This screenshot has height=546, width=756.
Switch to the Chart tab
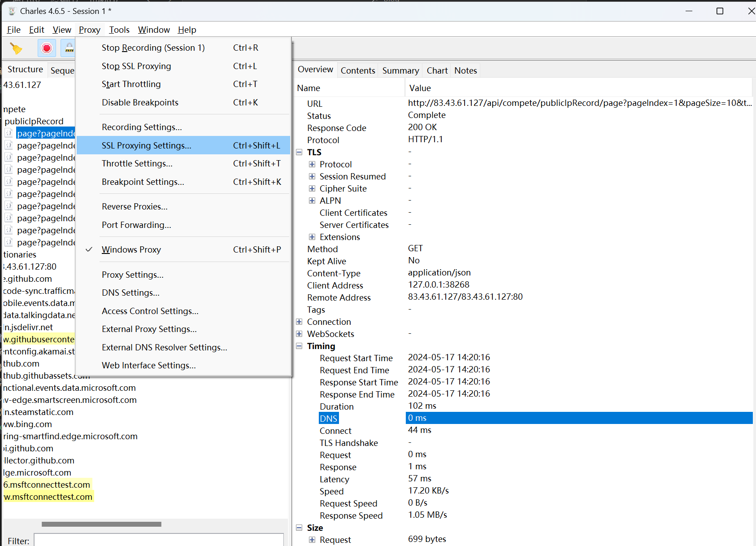437,70
